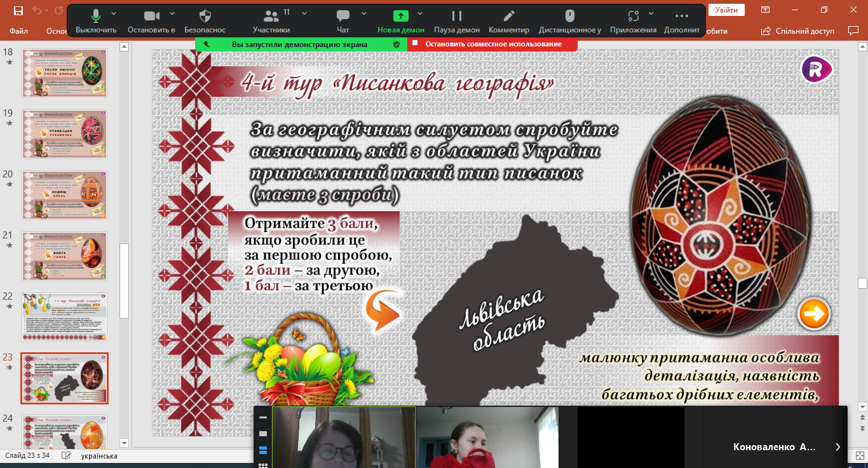Click slide panel scroll-down arrow

pyautogui.click(x=125, y=443)
